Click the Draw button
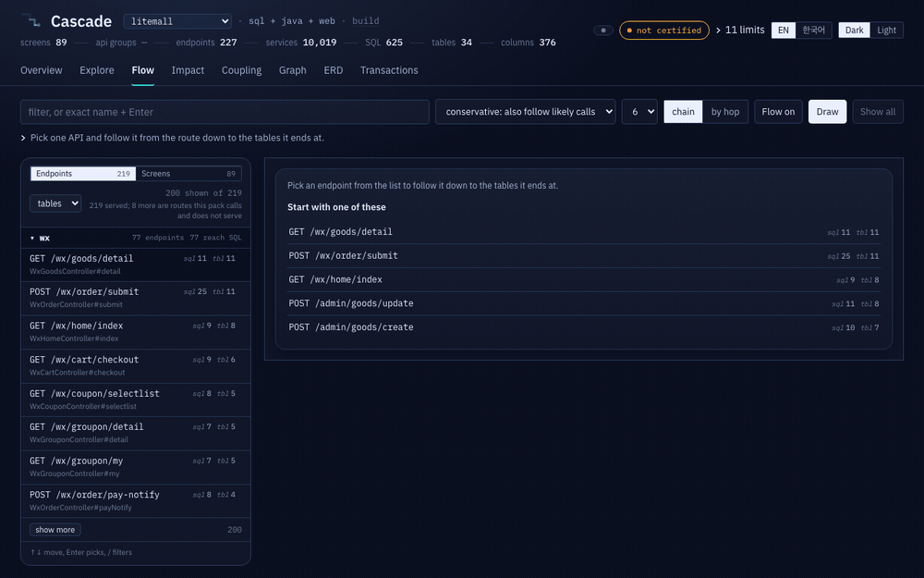Viewport: 924px width, 578px height. [x=827, y=112]
